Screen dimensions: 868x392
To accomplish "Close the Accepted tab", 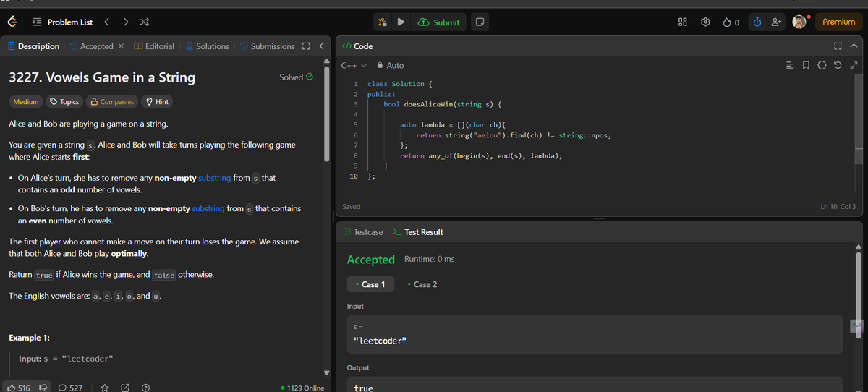I will pyautogui.click(x=121, y=46).
